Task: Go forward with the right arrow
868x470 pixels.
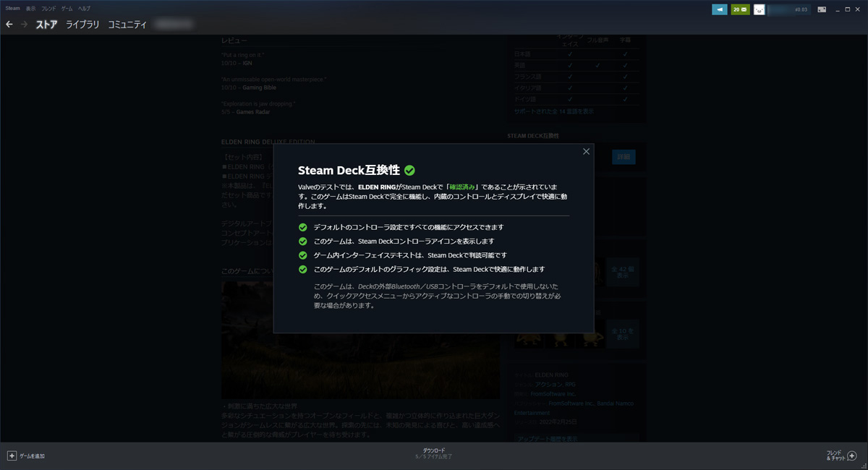Action: tap(25, 25)
